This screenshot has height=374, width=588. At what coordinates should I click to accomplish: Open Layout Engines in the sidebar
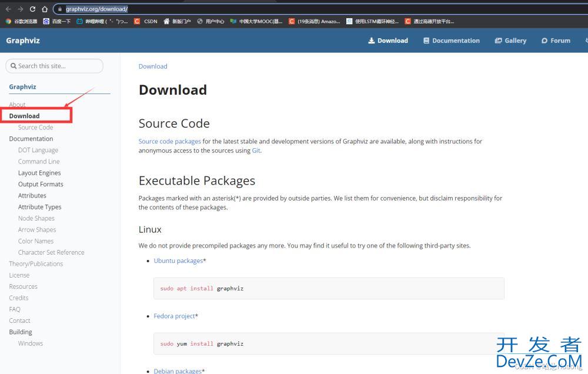(39, 173)
